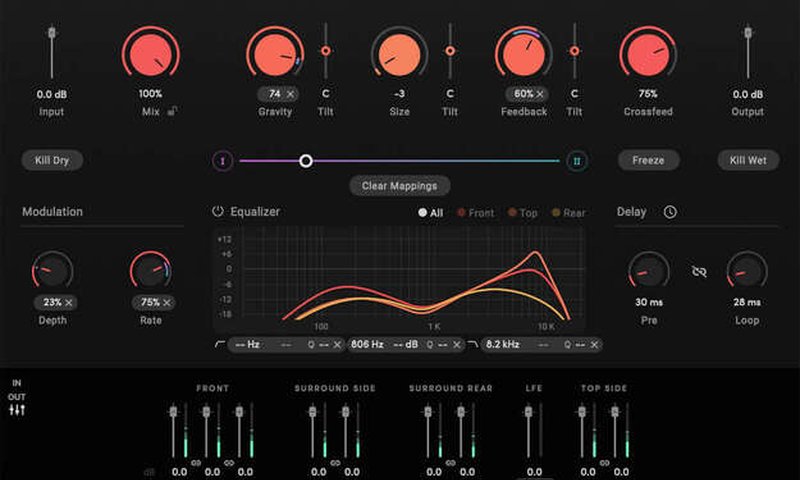Screen dimensions: 800x480
Task: Click the Mix lock icon
Action: pyautogui.click(x=172, y=112)
